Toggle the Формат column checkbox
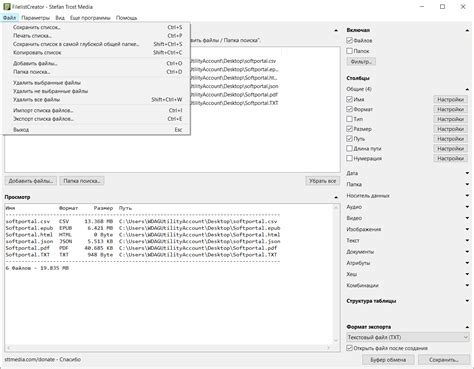Viewport: 474px width, 369px height. (x=349, y=109)
